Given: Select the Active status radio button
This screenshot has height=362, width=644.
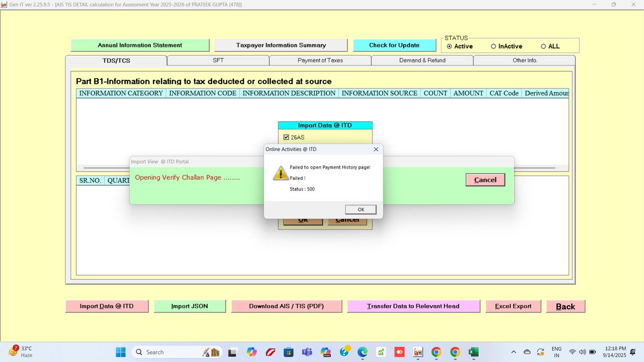Looking at the screenshot, I should point(449,47).
